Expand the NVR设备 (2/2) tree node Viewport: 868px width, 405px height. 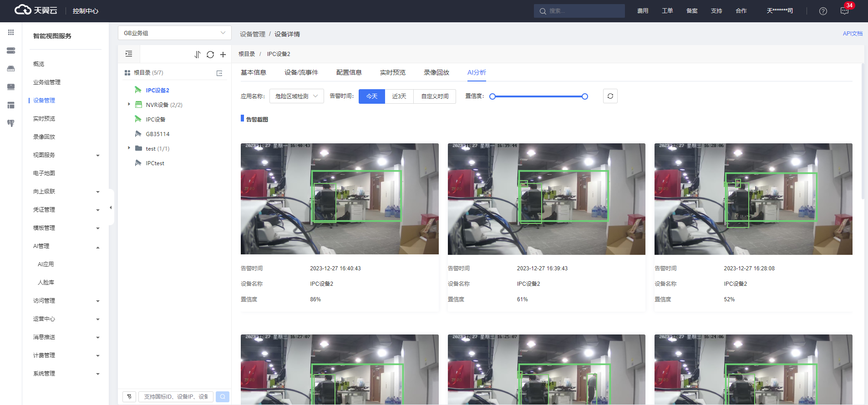[x=129, y=104]
